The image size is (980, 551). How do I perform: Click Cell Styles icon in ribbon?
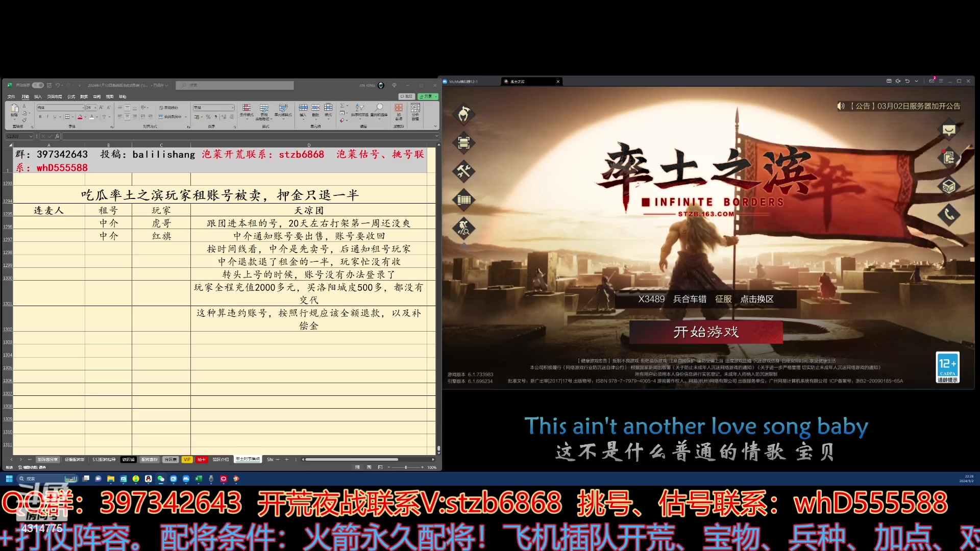(283, 110)
